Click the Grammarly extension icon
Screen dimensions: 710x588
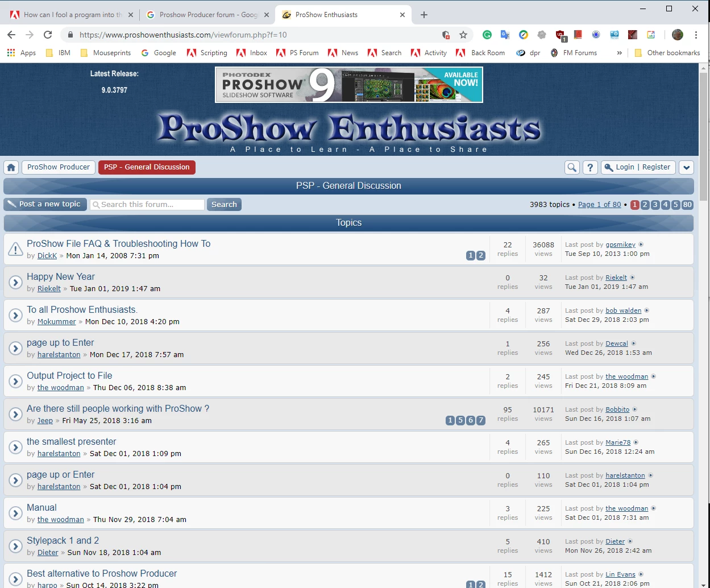[x=487, y=35]
